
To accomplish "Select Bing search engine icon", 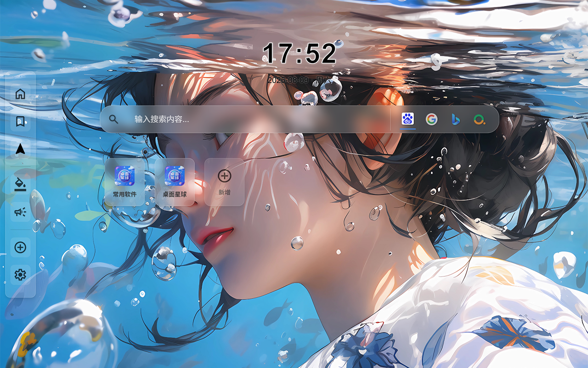I will (x=455, y=119).
